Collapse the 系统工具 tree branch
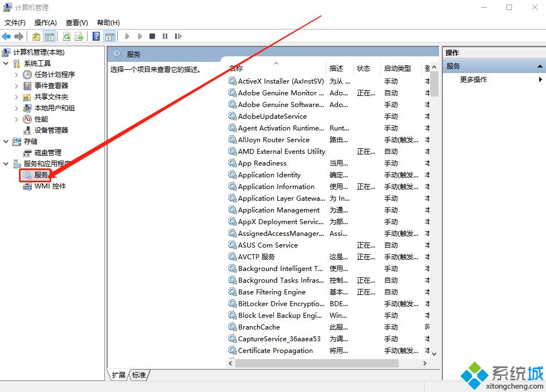 tap(4, 63)
